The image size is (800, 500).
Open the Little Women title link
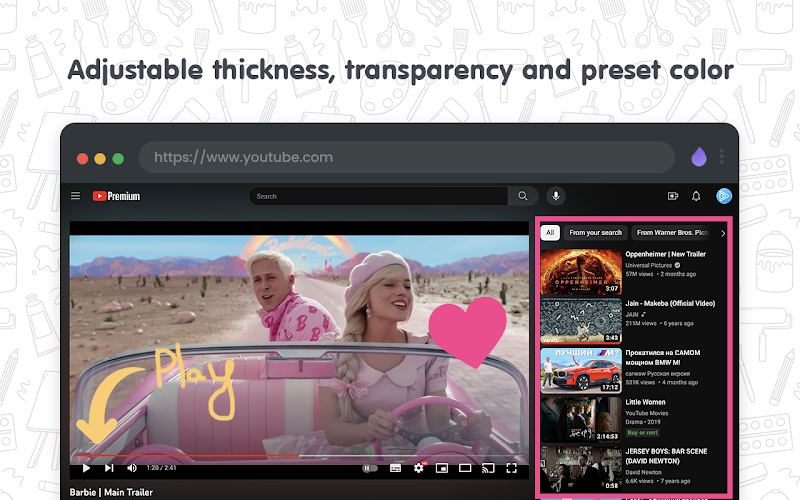click(645, 402)
